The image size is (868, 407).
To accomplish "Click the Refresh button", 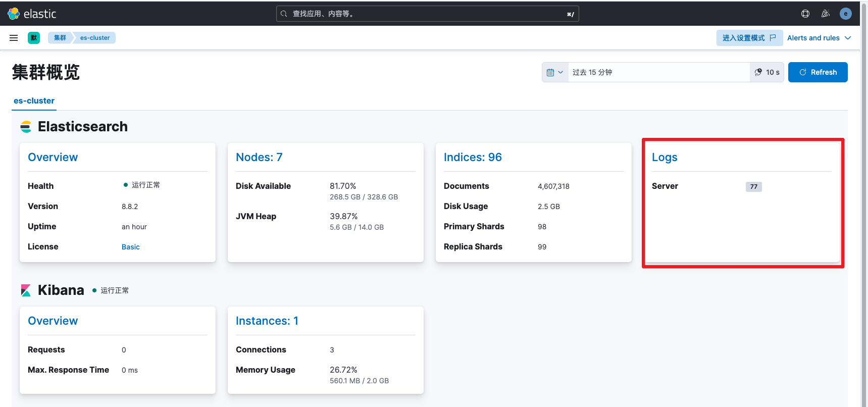I will (818, 72).
